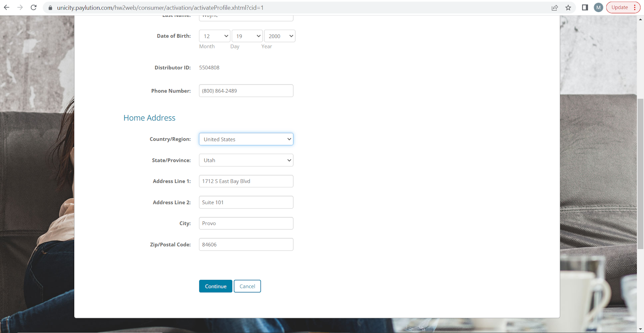Click the Home Address heading
The height and width of the screenshot is (333, 644).
[149, 118]
